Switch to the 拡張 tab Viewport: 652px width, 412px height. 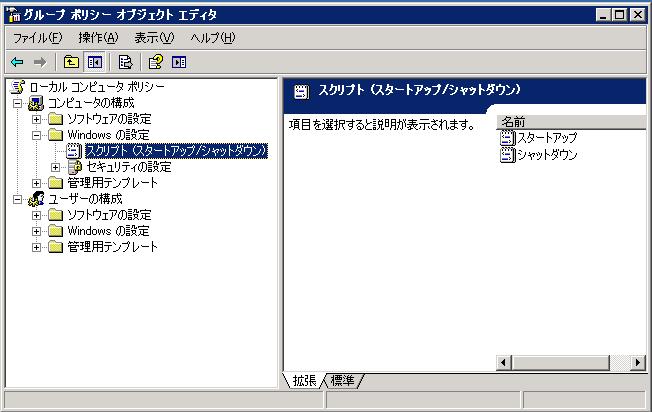(305, 380)
